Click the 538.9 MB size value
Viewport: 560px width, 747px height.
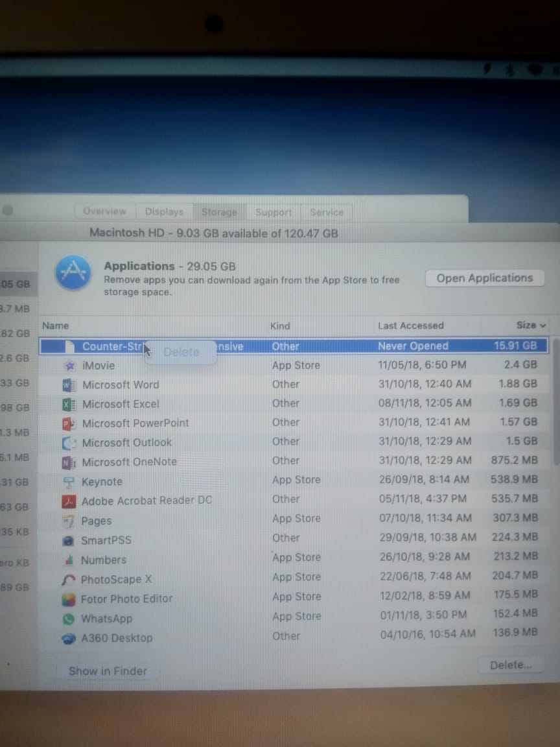pyautogui.click(x=514, y=480)
